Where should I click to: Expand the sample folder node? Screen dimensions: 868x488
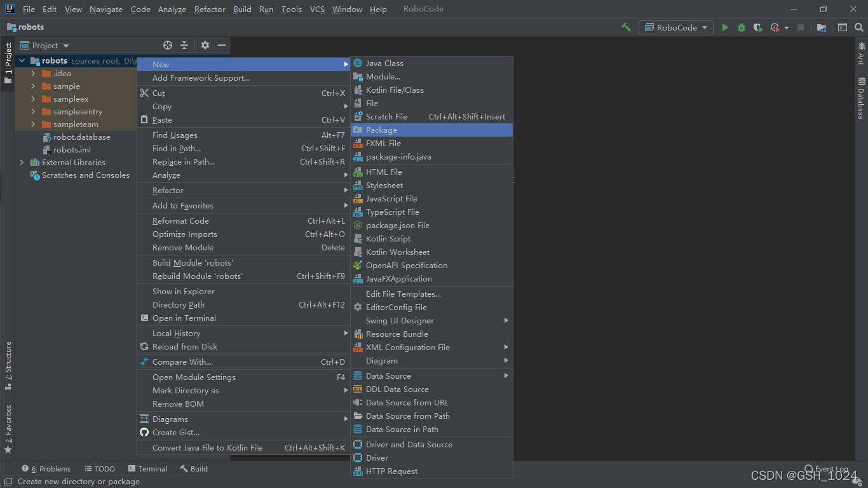(x=33, y=86)
